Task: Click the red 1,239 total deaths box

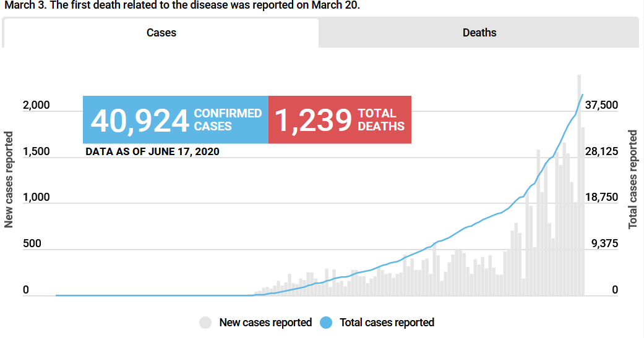Action: pyautogui.click(x=340, y=120)
